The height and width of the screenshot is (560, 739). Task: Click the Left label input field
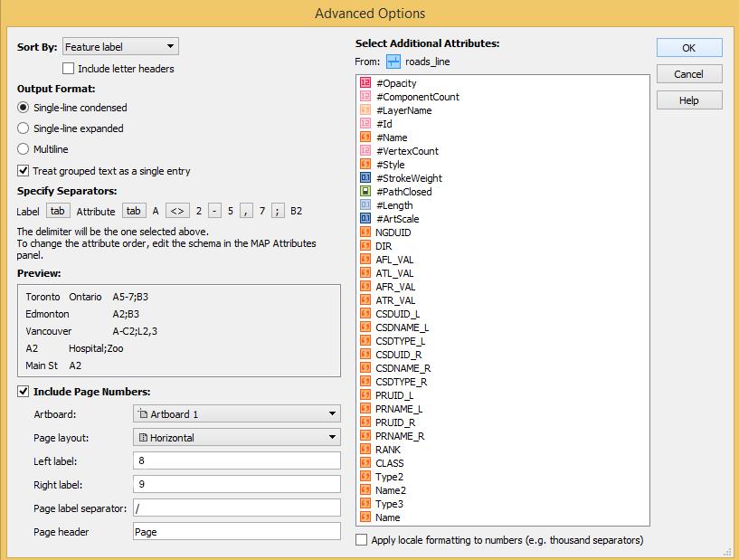[x=237, y=460]
